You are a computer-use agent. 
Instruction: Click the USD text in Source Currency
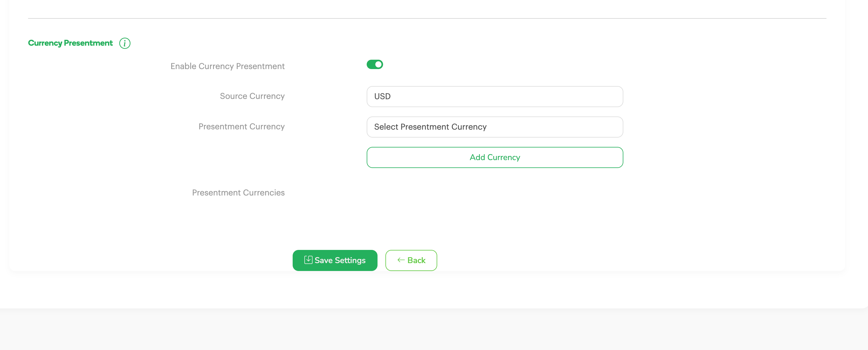382,97
